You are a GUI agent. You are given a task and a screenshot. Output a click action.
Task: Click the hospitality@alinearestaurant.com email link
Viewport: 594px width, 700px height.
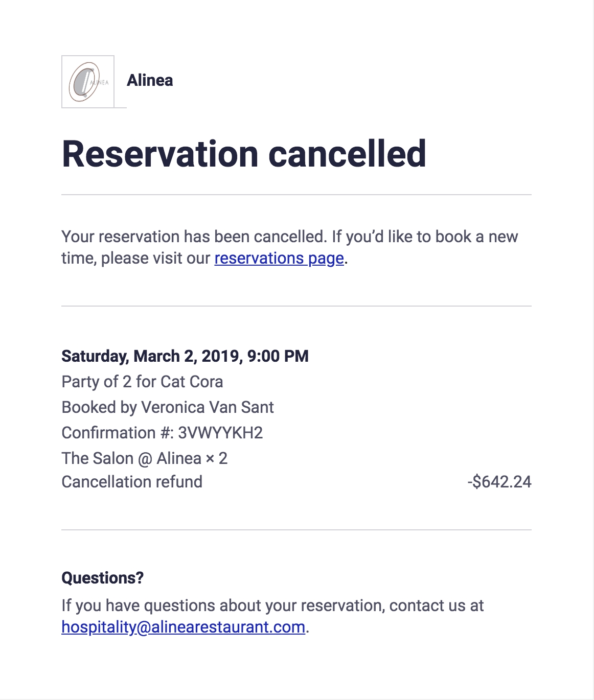[183, 627]
